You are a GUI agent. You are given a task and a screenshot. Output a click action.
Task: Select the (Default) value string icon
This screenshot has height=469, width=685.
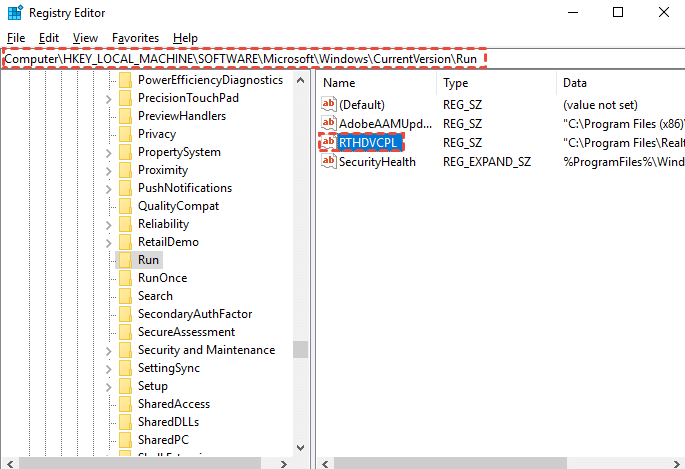coord(329,104)
